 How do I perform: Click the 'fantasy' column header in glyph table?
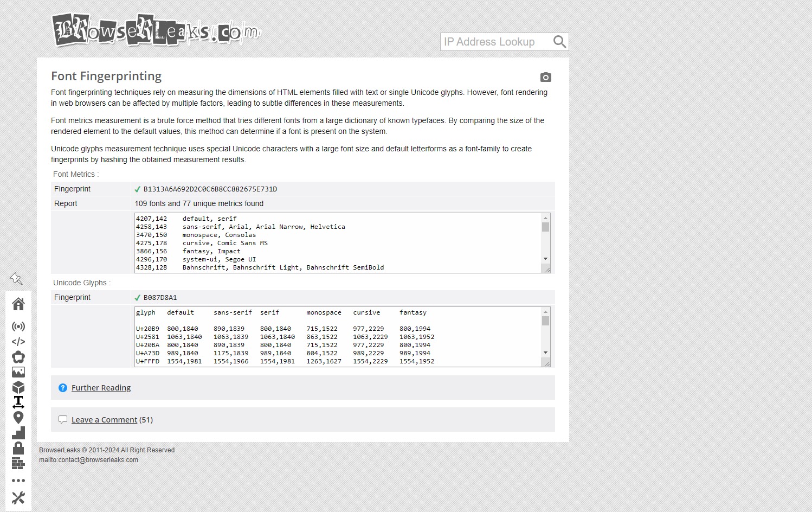(413, 312)
